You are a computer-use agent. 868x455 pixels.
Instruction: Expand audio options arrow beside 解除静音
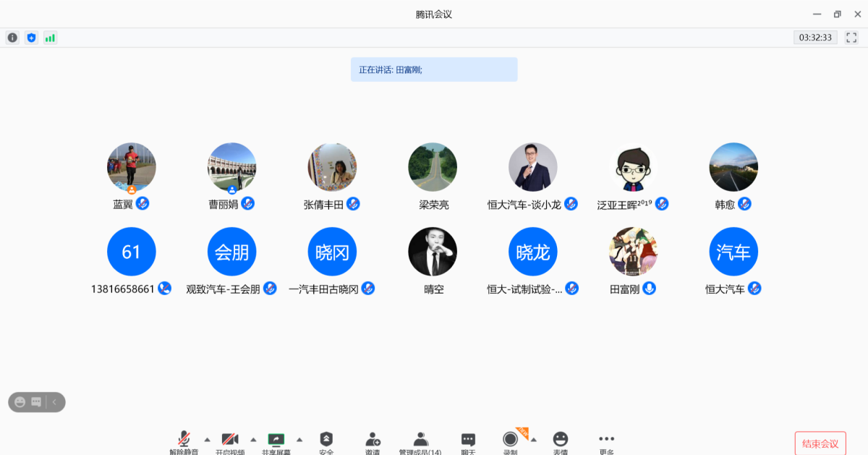pos(207,439)
